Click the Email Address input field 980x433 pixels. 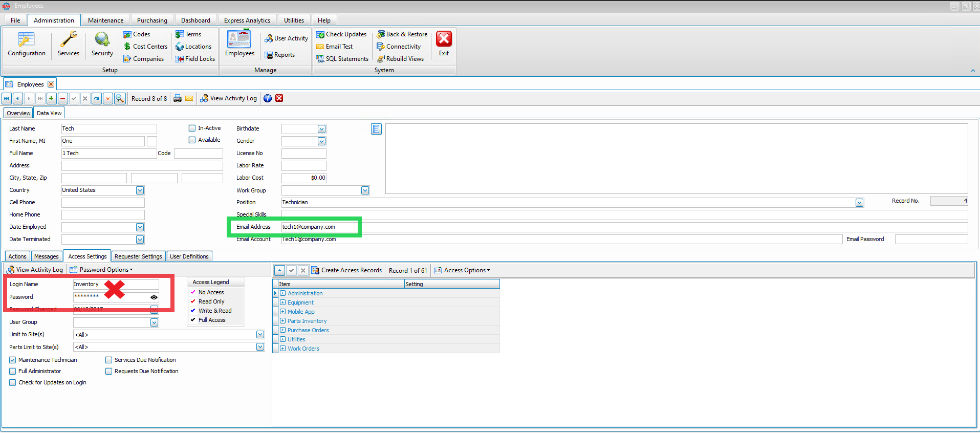coord(319,227)
